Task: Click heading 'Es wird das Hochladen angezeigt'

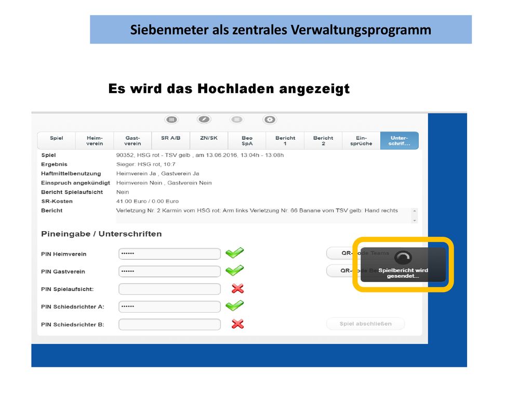Action: click(x=229, y=88)
